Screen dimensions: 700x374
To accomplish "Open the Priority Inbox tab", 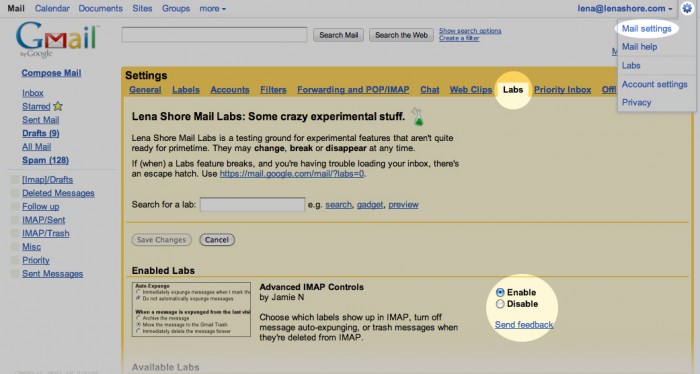I will pyautogui.click(x=562, y=90).
